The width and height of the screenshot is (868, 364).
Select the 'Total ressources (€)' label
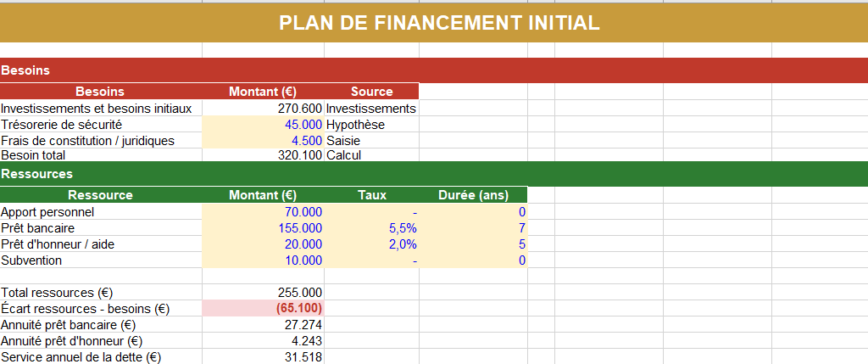[x=101, y=293]
